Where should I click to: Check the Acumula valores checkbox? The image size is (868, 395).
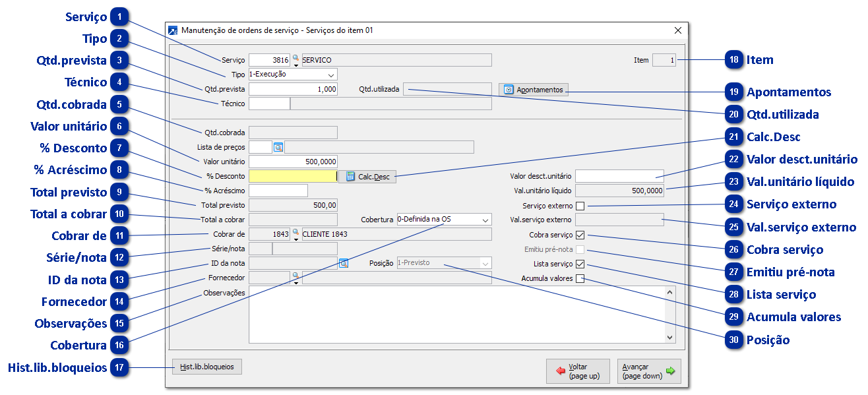coord(580,278)
